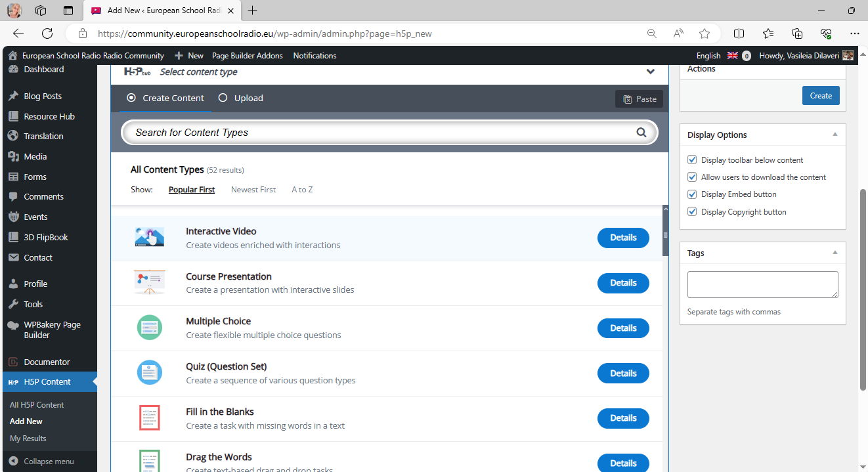Click the search magnifier icon in content types
Screen dimensions: 868x472
[641, 133]
